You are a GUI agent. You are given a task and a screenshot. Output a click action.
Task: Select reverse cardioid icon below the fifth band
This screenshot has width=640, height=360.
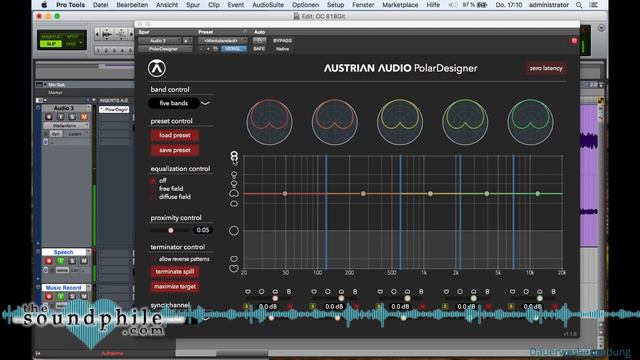[512, 291]
